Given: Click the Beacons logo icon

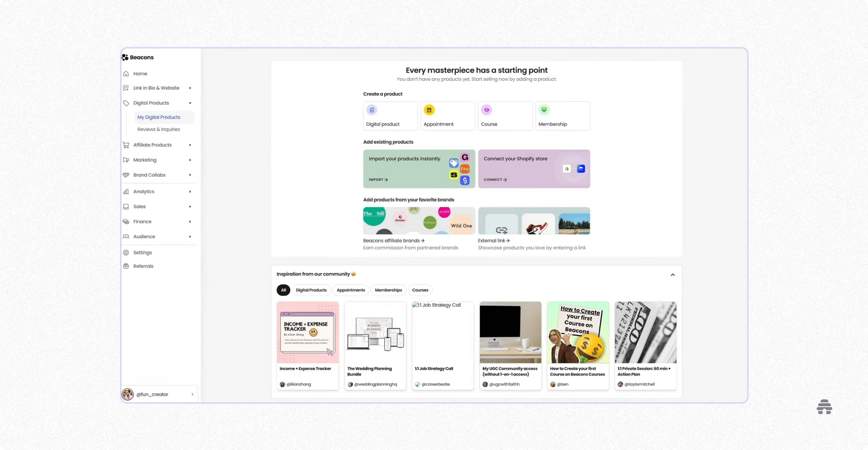Looking at the screenshot, I should 125,57.
